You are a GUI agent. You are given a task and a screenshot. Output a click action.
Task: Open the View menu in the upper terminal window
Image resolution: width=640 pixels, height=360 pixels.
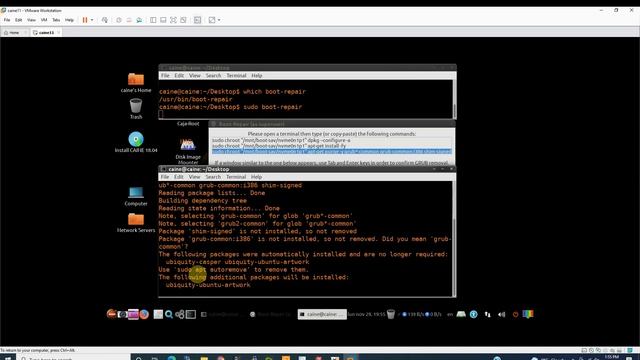[195, 76]
